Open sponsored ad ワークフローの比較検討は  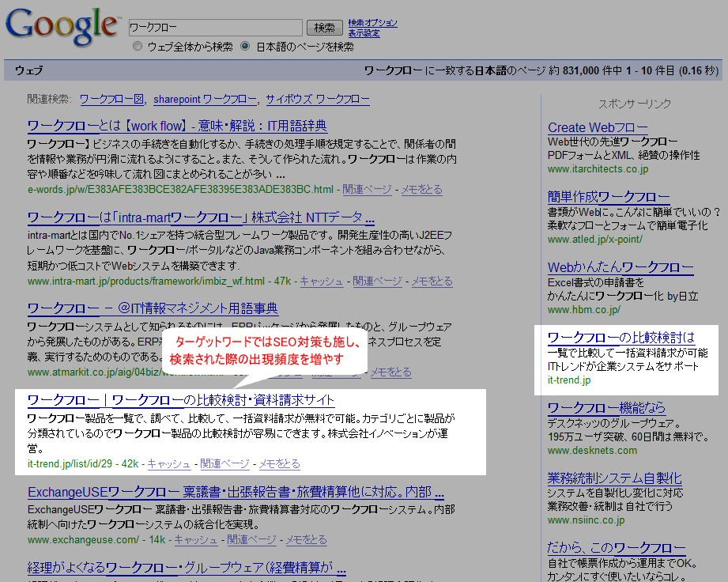pyautogui.click(x=620, y=338)
